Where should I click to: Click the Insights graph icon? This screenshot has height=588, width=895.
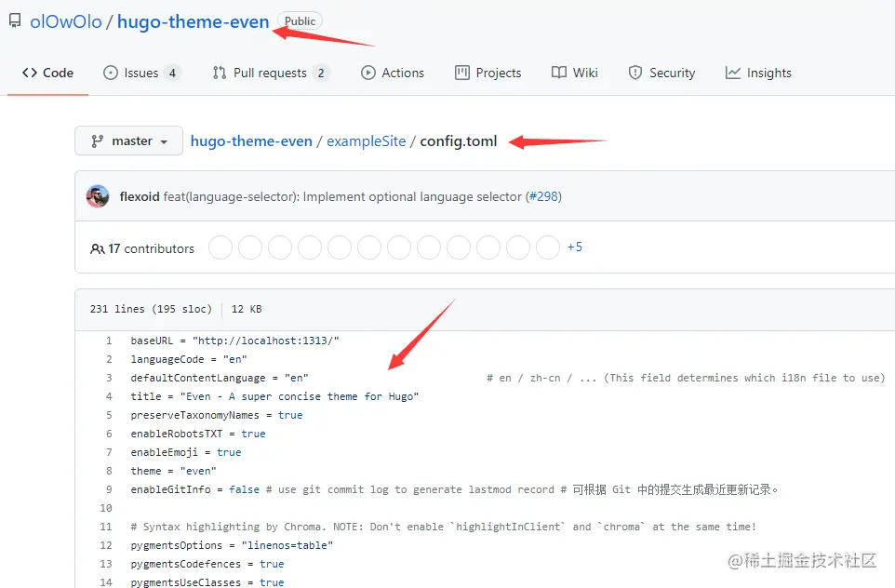[x=732, y=73]
